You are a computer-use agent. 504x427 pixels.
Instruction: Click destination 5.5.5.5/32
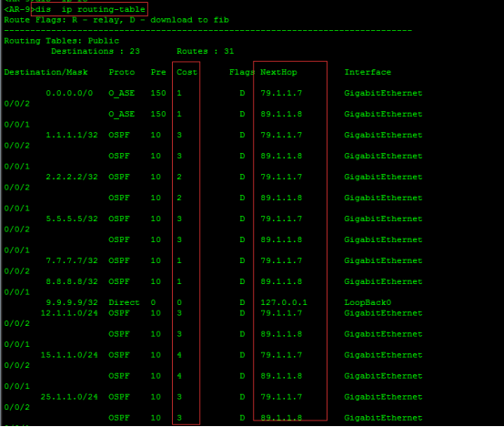tap(72, 219)
